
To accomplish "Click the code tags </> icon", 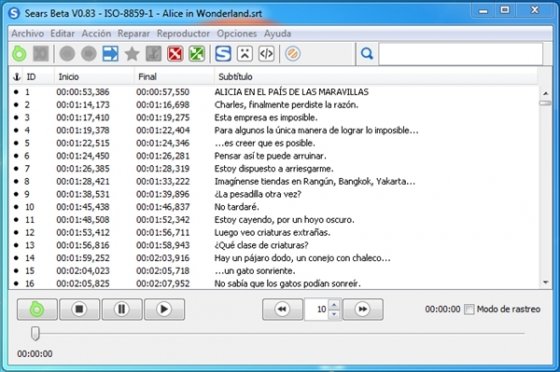I will point(266,54).
